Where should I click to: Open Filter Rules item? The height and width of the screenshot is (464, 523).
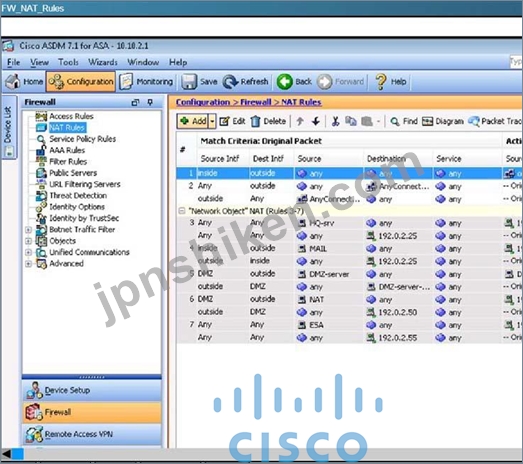68,161
